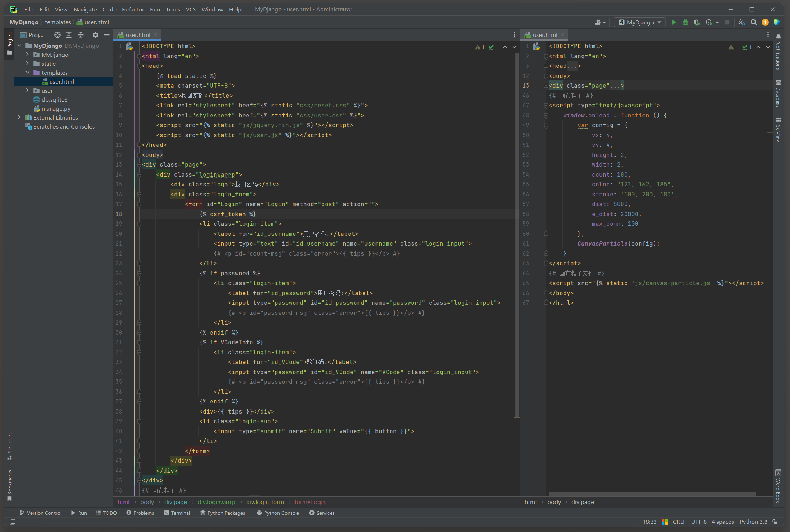Click div.loginwarrp breadcrumb in left editor
Viewport: 790px width, 532px height.
(216, 502)
